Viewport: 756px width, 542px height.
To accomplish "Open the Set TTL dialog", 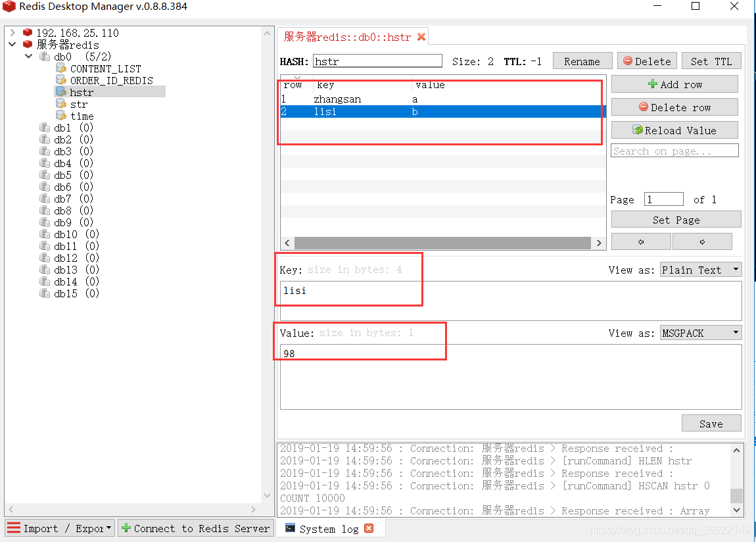I will (x=711, y=61).
